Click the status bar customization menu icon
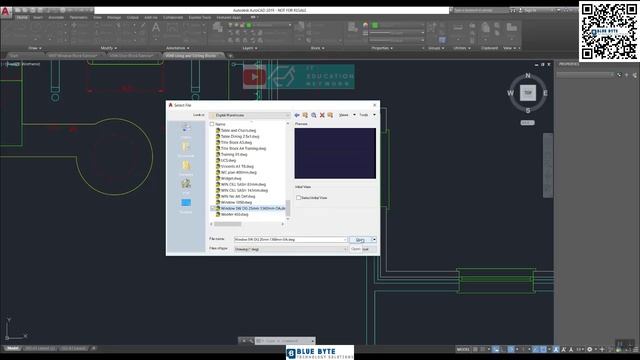This screenshot has width=640, height=360. point(635,349)
